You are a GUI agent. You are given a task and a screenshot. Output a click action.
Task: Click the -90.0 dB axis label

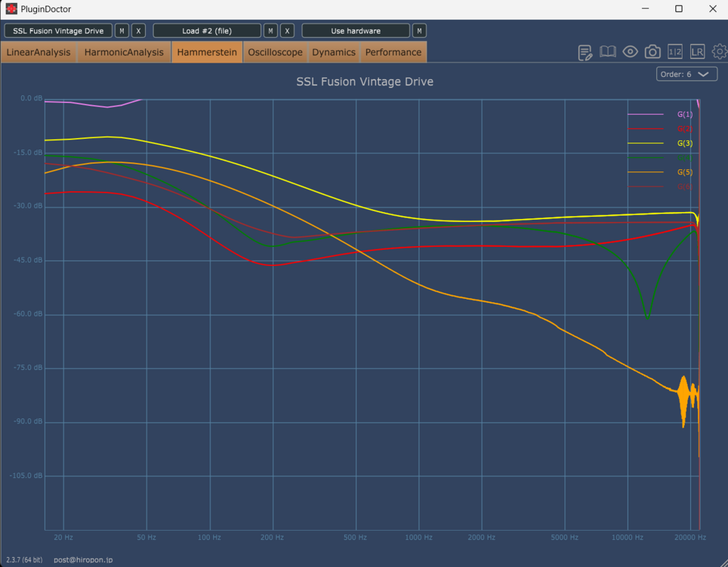click(x=28, y=422)
